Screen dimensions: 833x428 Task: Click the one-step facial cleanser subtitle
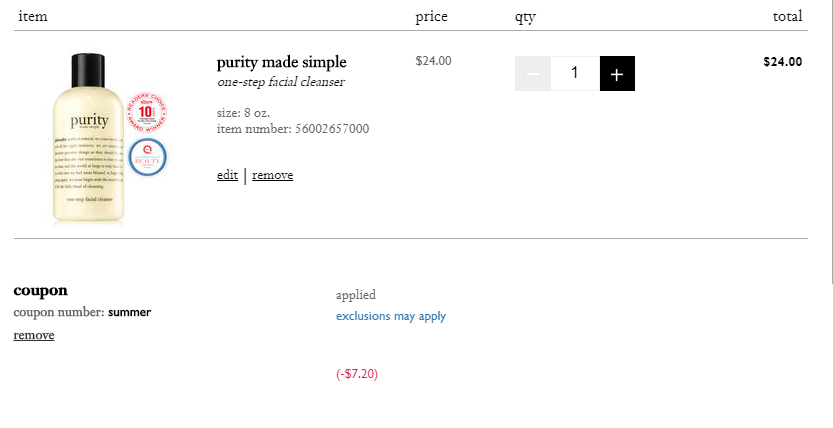281,82
